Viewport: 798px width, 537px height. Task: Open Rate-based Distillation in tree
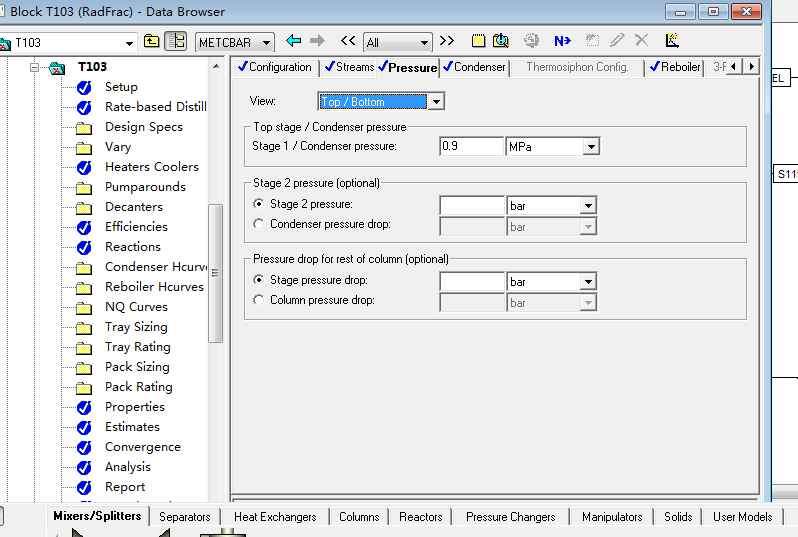click(156, 107)
